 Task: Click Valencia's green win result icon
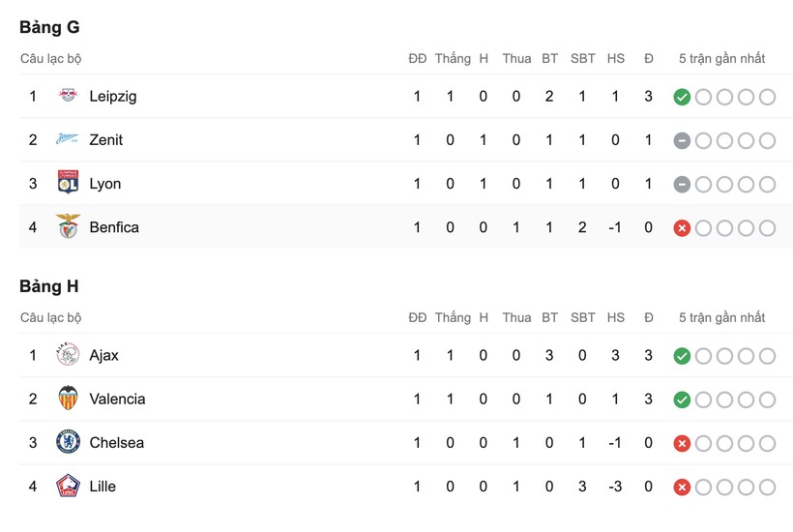tap(682, 399)
